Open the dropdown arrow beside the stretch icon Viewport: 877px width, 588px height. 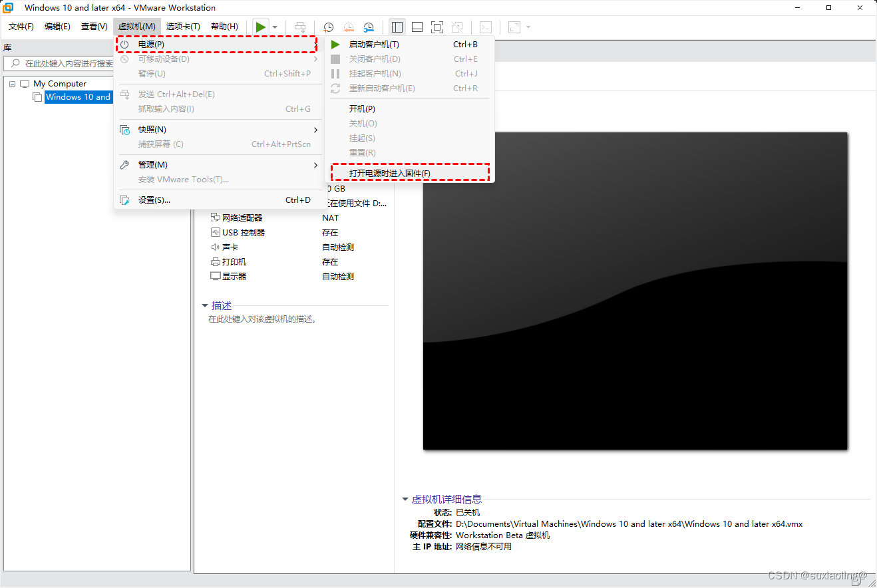tap(528, 27)
